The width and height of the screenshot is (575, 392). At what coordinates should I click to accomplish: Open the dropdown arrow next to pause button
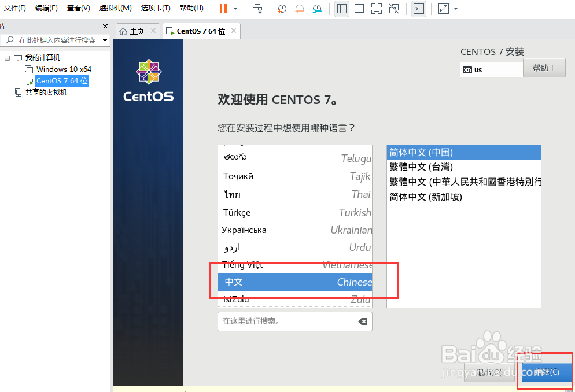[x=235, y=9]
